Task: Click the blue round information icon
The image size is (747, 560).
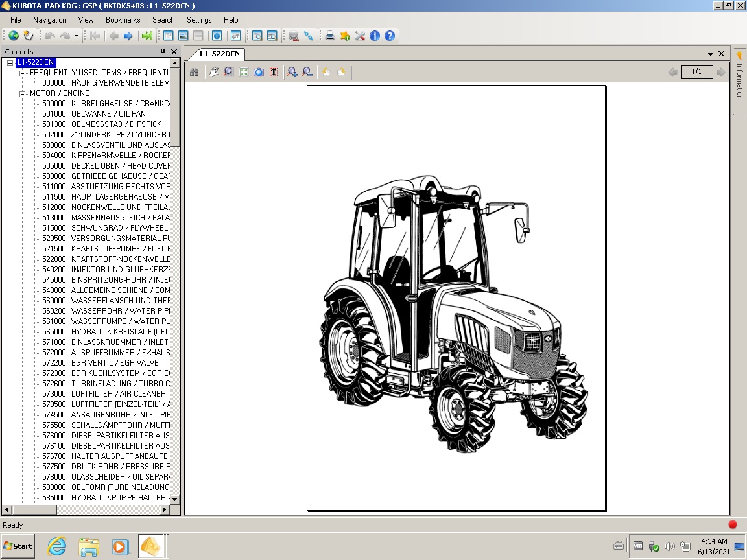Action: coord(375,36)
